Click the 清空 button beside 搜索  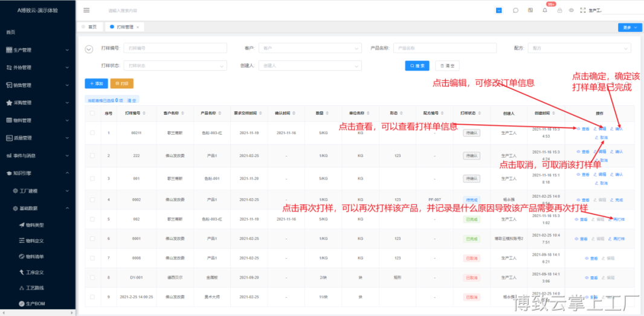tap(447, 66)
